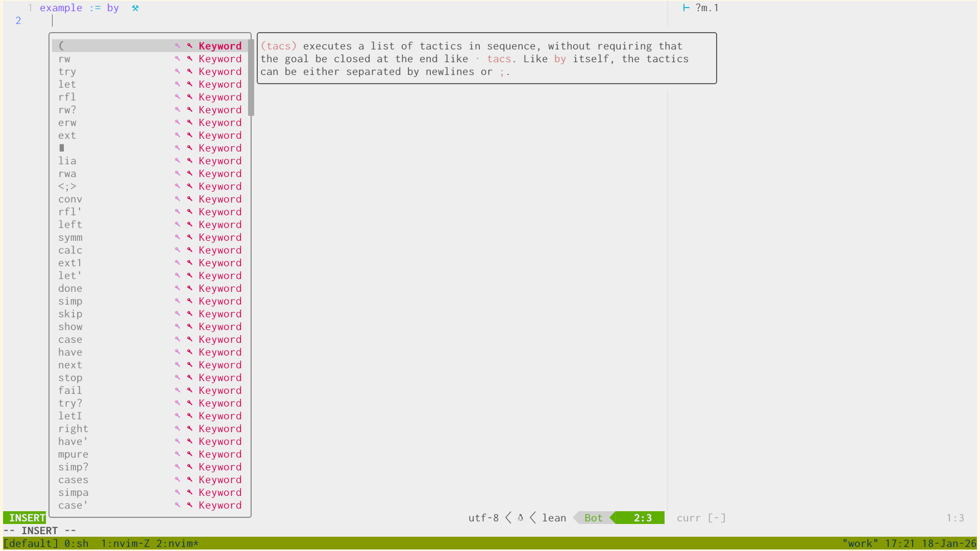
Task: Select the 'have' completion entry
Action: [x=70, y=352]
